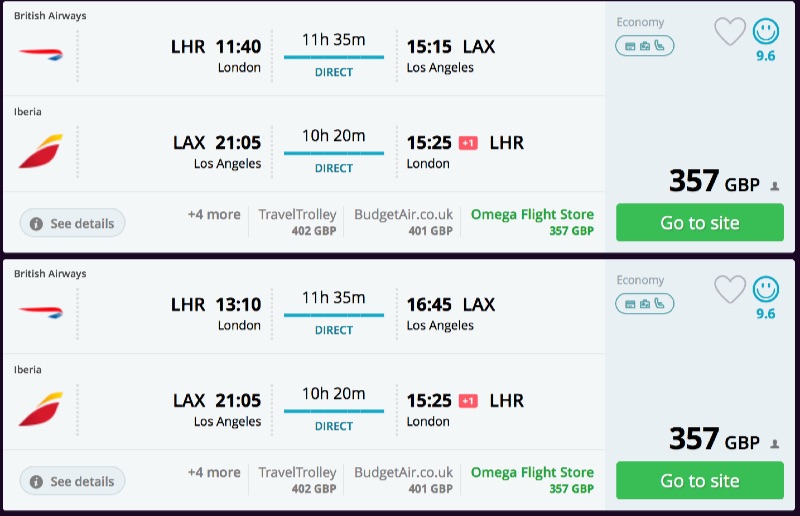Click the smiley rating icon on first result

[765, 30]
